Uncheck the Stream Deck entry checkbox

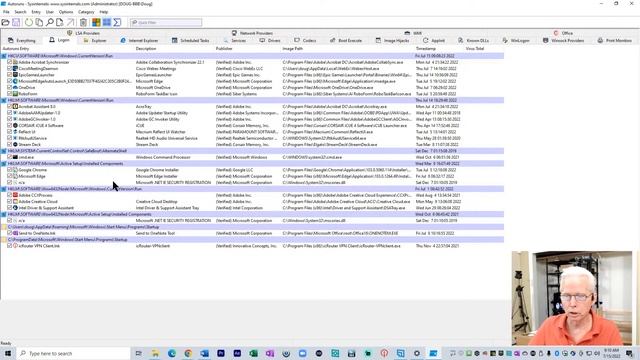point(9,144)
